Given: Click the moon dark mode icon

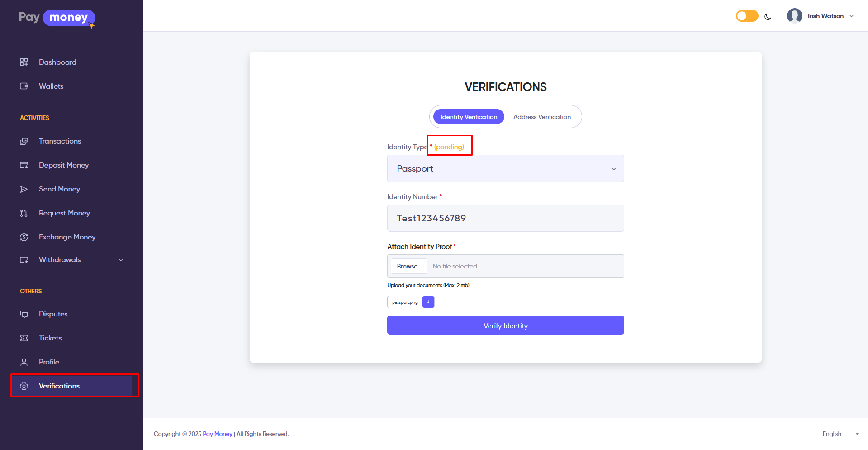Looking at the screenshot, I should (768, 17).
